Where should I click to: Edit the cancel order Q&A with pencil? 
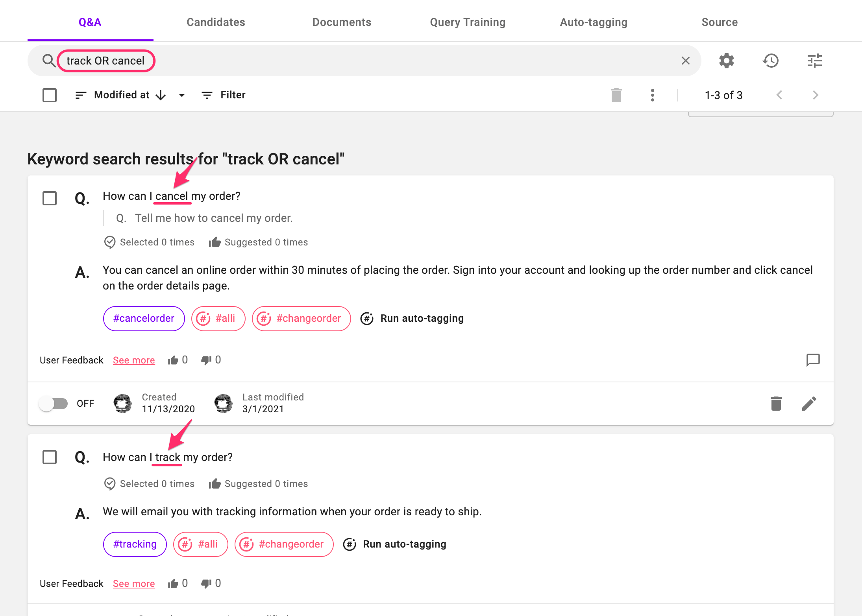click(x=809, y=404)
